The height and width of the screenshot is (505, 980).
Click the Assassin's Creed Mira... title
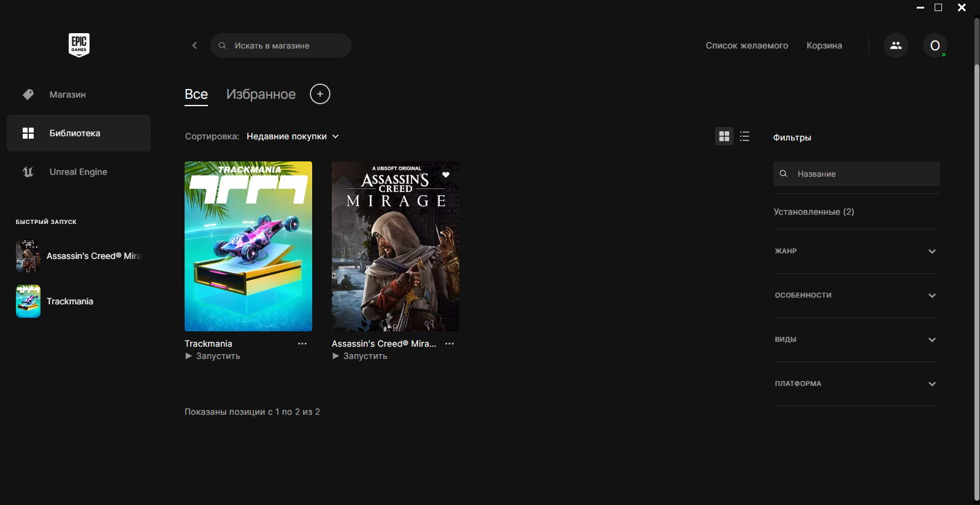click(384, 344)
